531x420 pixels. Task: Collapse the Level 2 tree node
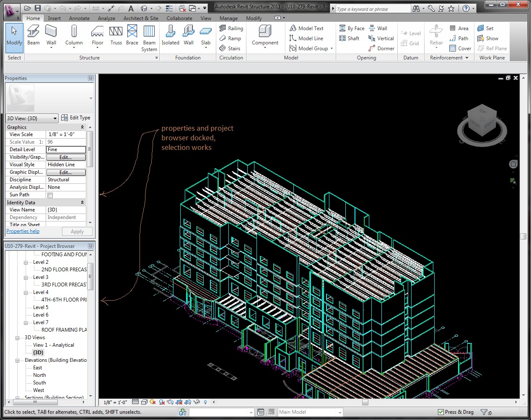pyautogui.click(x=26, y=263)
